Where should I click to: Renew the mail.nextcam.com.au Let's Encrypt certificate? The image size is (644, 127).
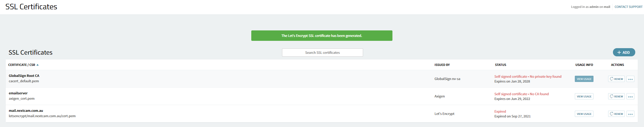[616, 114]
